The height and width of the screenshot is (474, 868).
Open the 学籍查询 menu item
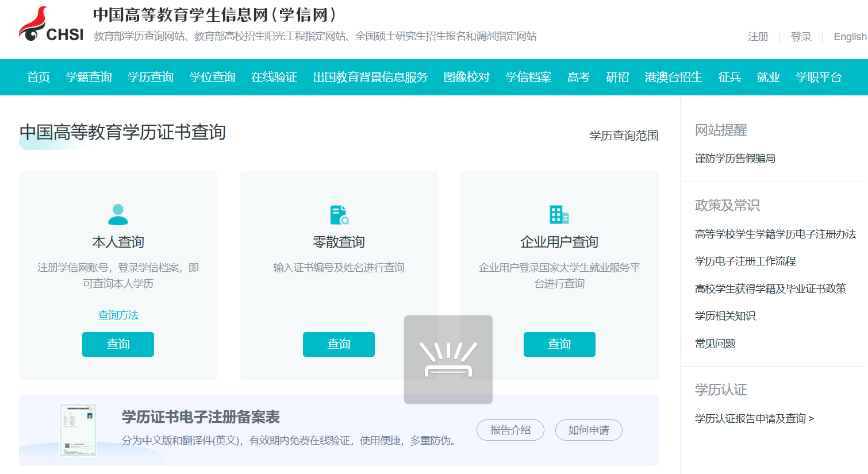click(x=89, y=77)
